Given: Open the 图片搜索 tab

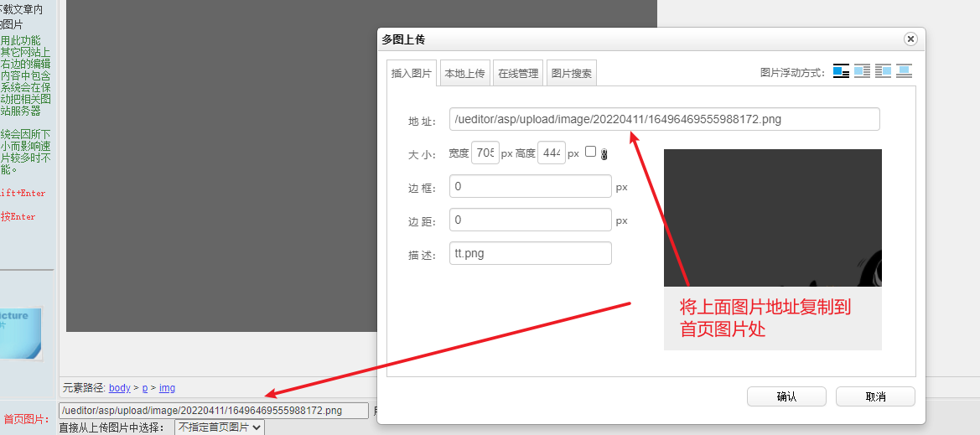Looking at the screenshot, I should pyautogui.click(x=571, y=74).
